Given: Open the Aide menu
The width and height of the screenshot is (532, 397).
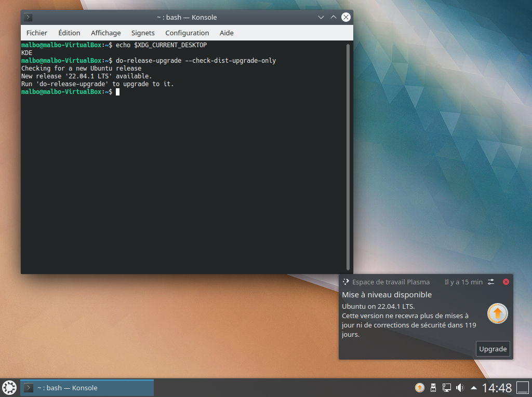Looking at the screenshot, I should click(x=227, y=33).
